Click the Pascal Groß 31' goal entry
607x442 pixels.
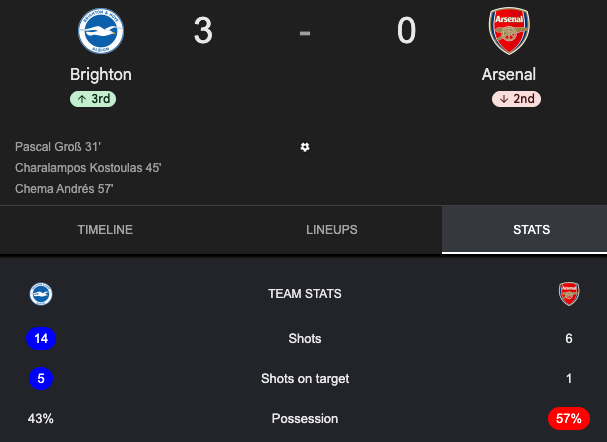click(58, 147)
